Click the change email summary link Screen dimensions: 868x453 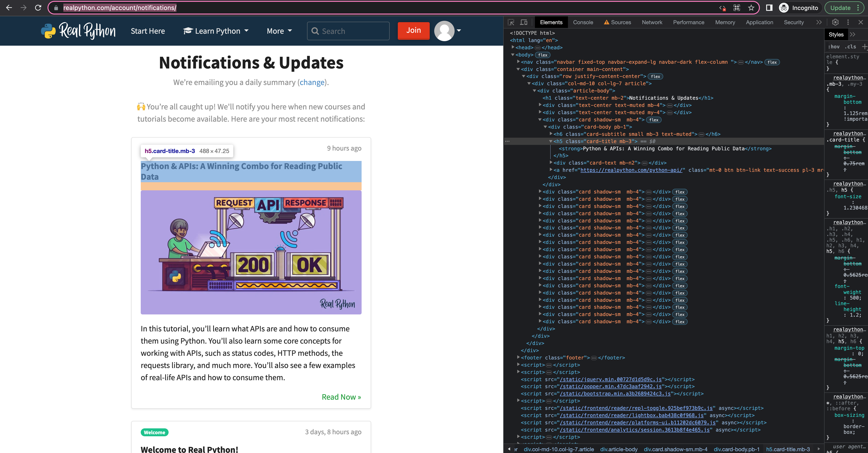click(x=312, y=83)
